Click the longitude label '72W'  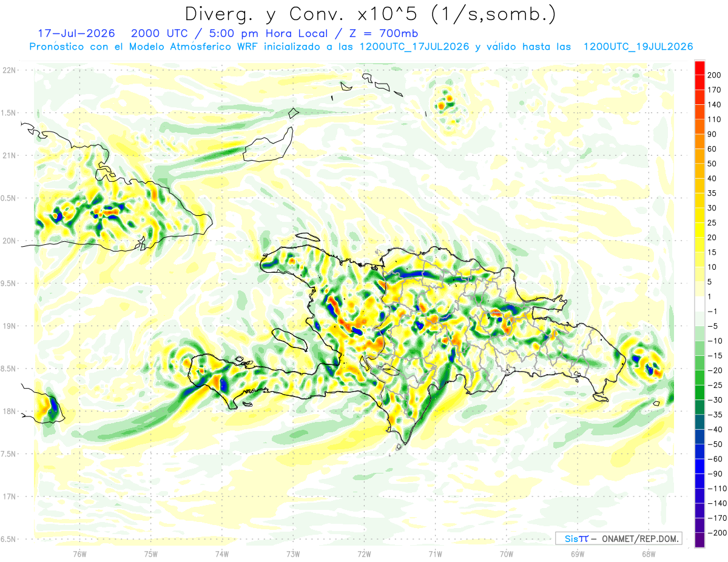pyautogui.click(x=364, y=554)
